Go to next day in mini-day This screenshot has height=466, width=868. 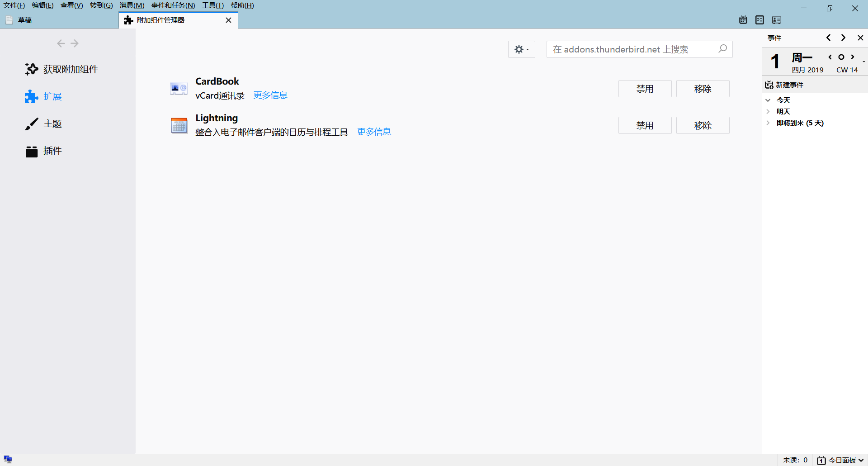853,57
